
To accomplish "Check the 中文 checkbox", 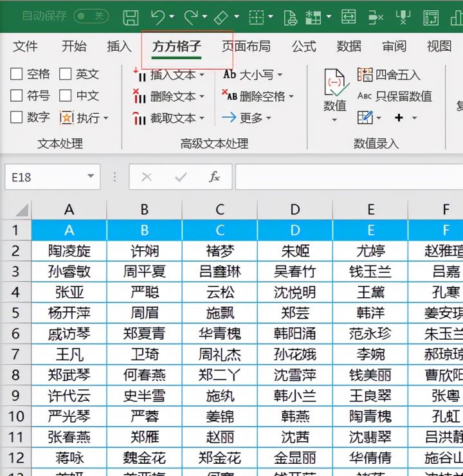I will click(65, 95).
